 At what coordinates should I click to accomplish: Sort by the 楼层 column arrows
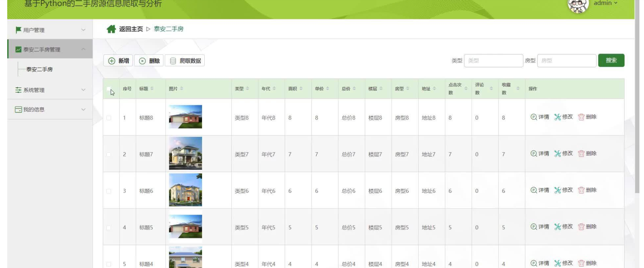tap(381, 89)
